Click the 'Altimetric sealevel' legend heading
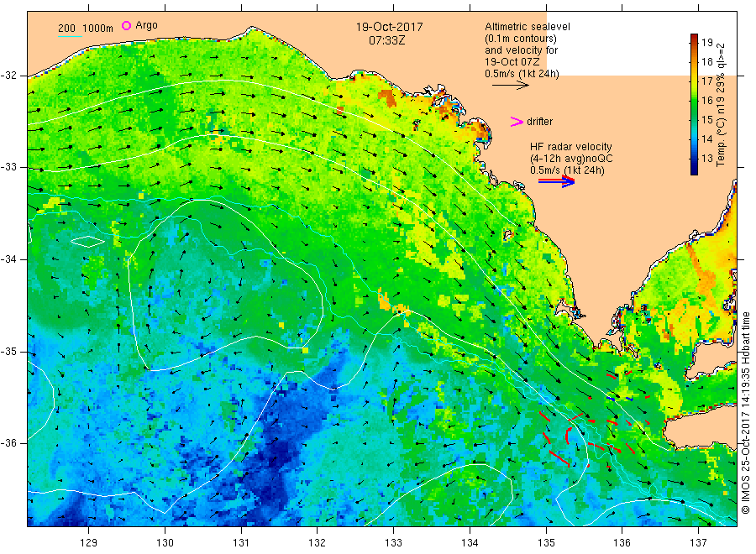This screenshot has width=756, height=554. tap(527, 27)
